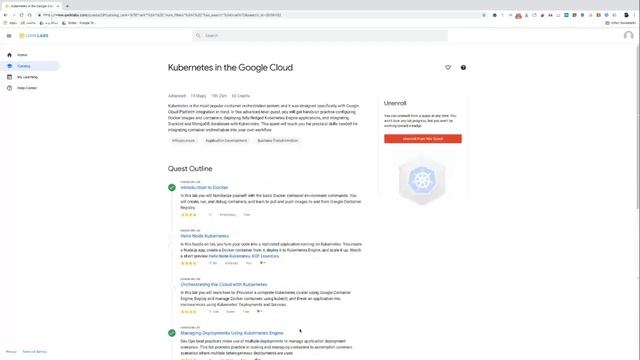Open the Chrome three-dot menu

(x=635, y=15)
